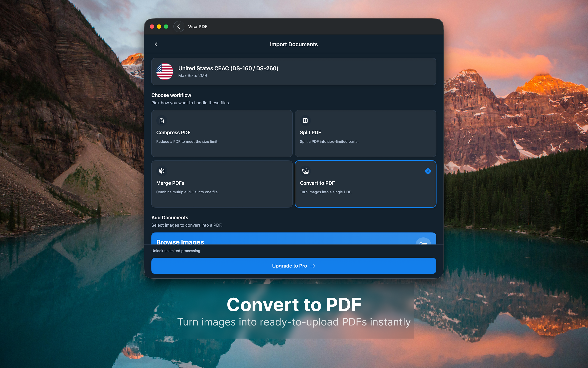Click 'Pick how you want to handle these files.'
Viewport: 588px width, 368px height.
tap(191, 103)
